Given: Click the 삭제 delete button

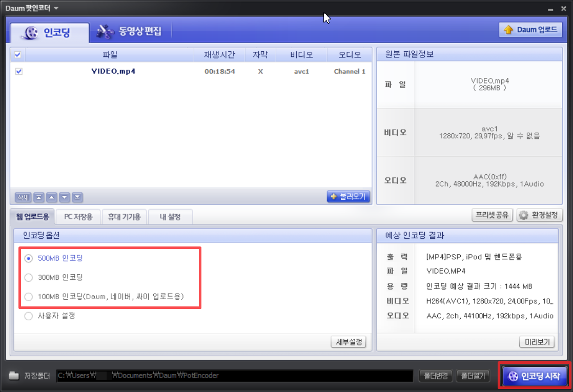Looking at the screenshot, I should point(23,197).
